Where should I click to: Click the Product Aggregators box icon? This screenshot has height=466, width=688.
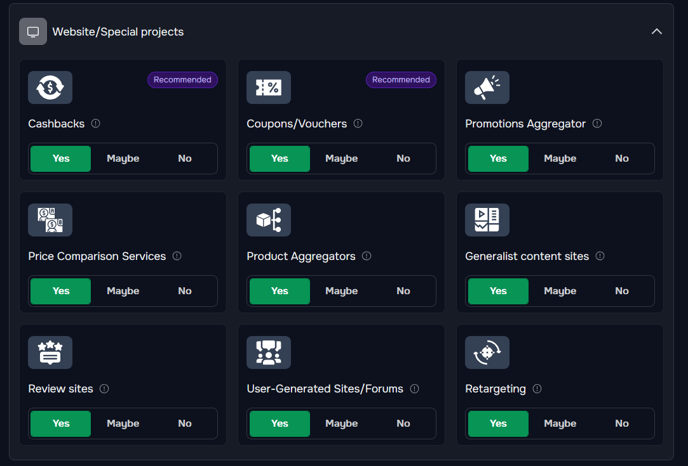pos(269,220)
